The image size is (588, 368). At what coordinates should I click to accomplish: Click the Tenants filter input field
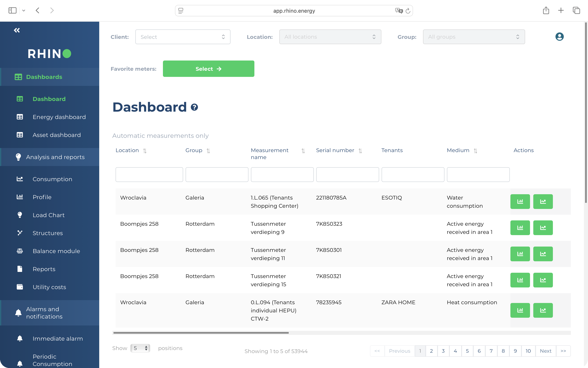click(413, 175)
